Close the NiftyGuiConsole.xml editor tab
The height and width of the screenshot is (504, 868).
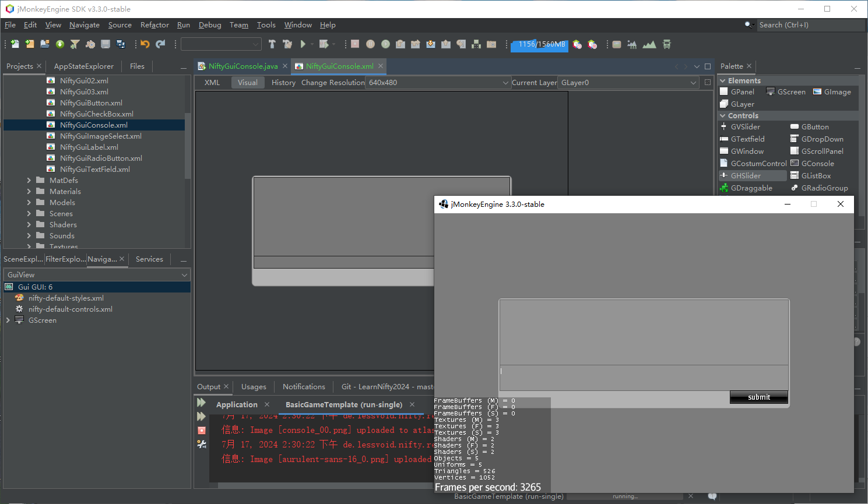pyautogui.click(x=381, y=66)
